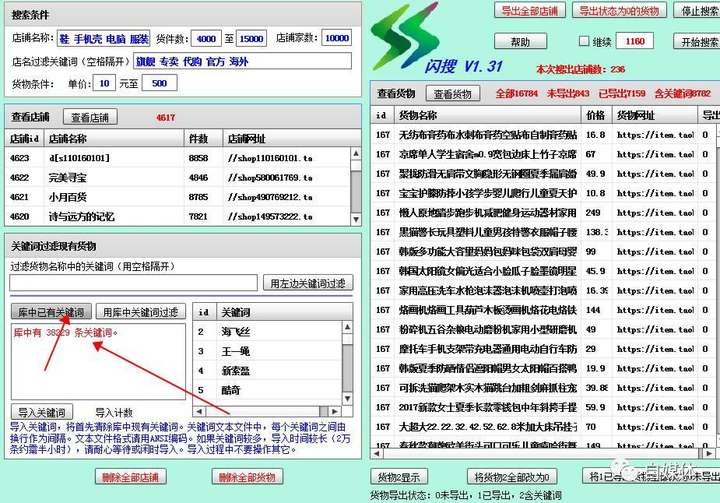Focus the 店名过滤关键词 input field
Screen dimensions: 720x503
tap(242, 61)
